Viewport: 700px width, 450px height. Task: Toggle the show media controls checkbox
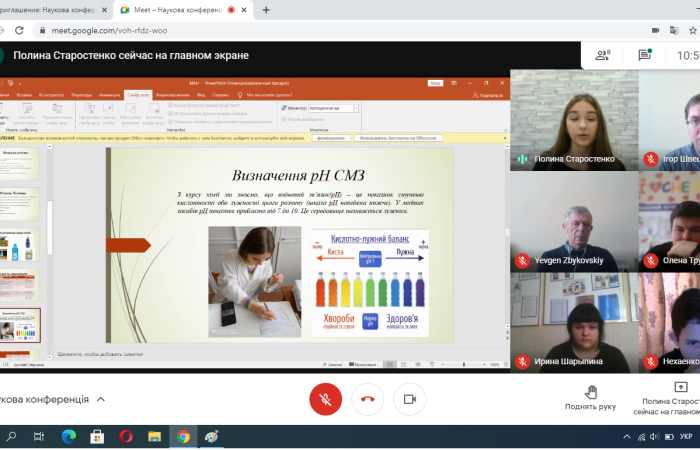pos(170,120)
